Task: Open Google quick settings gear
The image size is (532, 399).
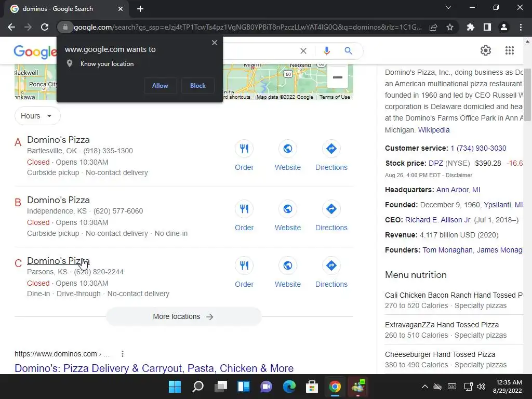Action: pos(486,50)
